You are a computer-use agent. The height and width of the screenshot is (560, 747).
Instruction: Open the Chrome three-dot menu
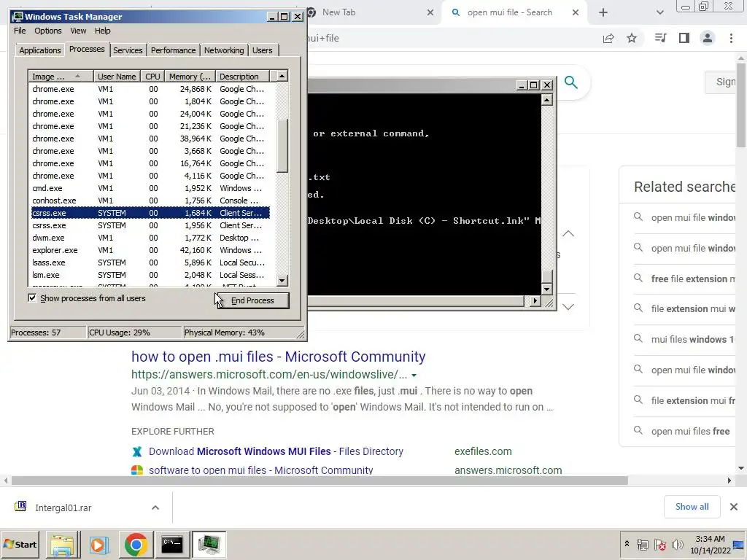(731, 38)
